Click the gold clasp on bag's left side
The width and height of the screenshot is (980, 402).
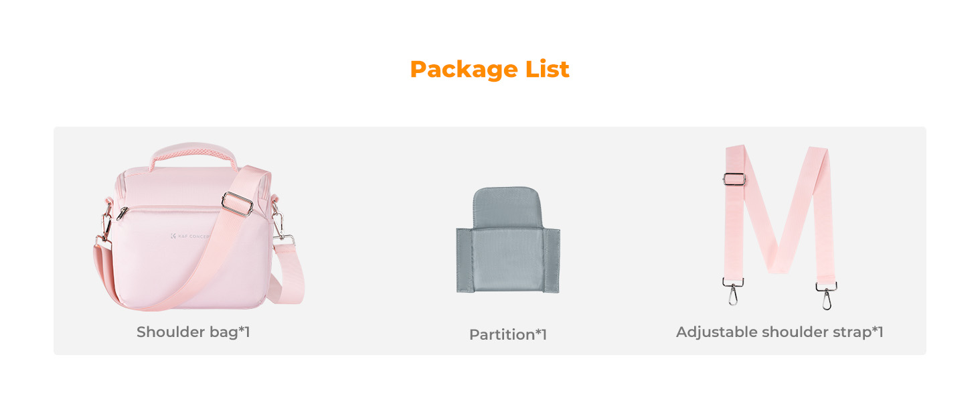tap(105, 221)
